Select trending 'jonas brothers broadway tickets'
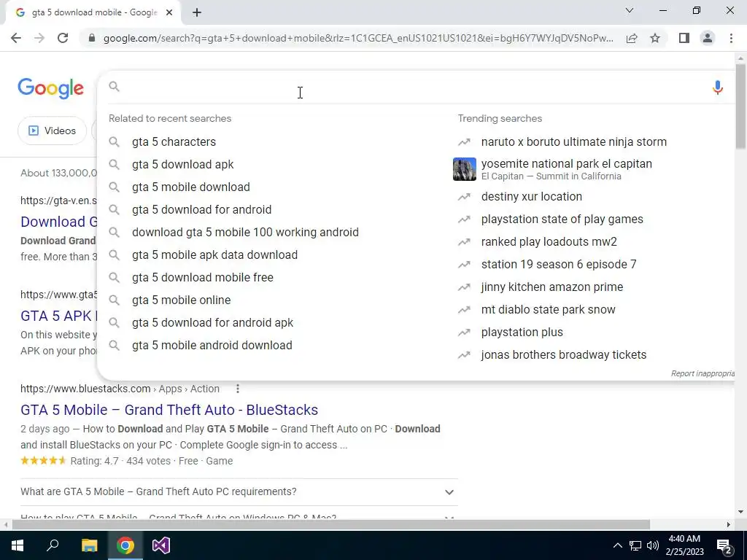747x560 pixels. point(564,355)
